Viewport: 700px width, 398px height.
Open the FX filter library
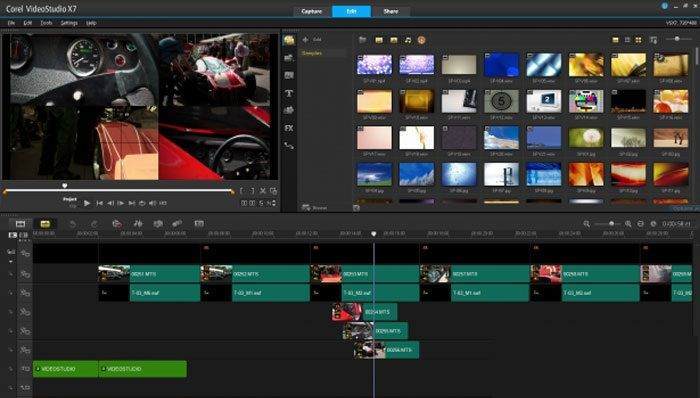(289, 128)
